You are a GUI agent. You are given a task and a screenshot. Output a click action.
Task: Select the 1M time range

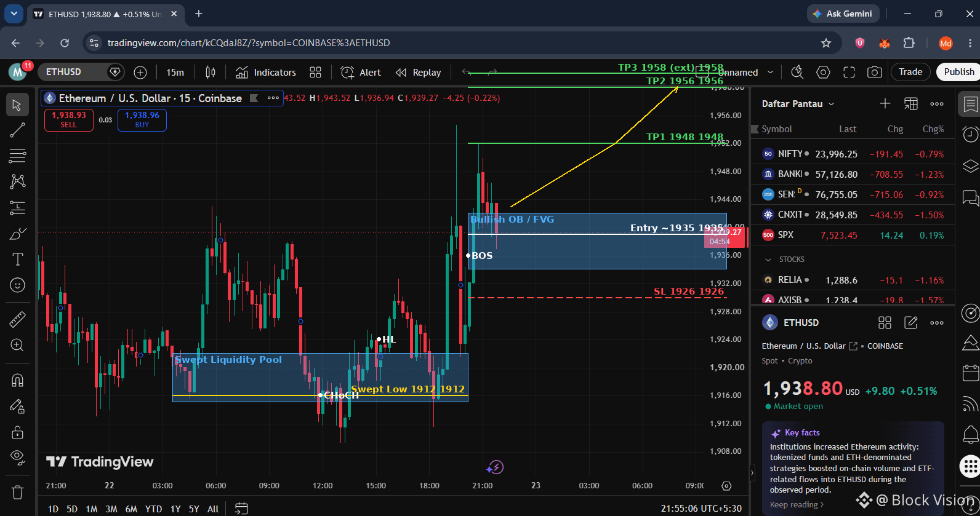tap(92, 509)
